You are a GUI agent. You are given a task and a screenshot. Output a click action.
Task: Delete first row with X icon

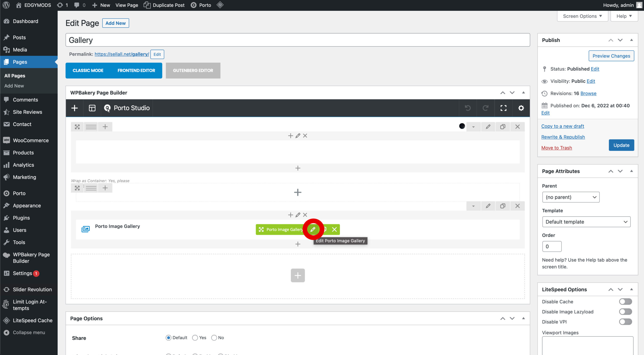coord(517,127)
